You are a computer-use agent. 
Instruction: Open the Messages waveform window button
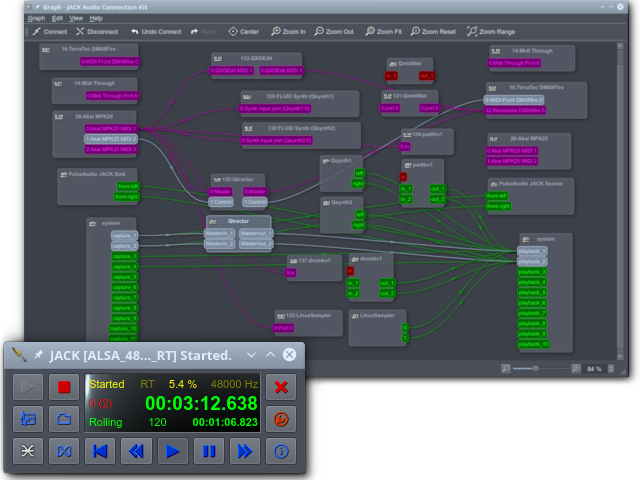28,419
